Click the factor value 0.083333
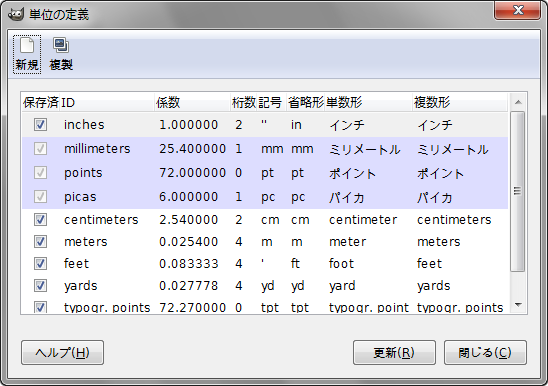Viewport: 548px width, 386px height. pos(189,264)
